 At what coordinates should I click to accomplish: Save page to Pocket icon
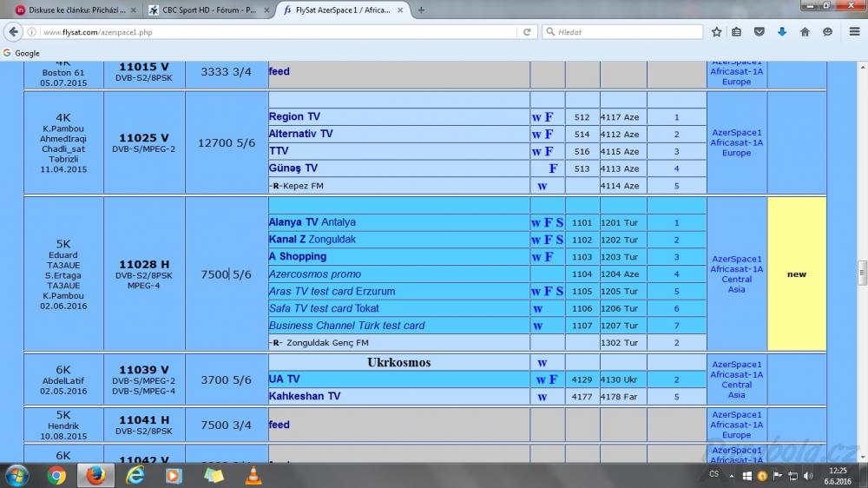pos(759,32)
